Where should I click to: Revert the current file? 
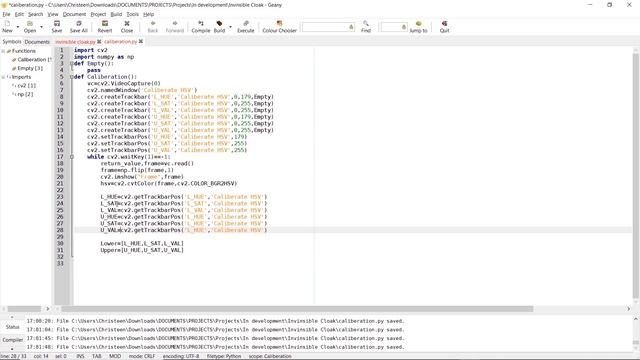tap(105, 27)
